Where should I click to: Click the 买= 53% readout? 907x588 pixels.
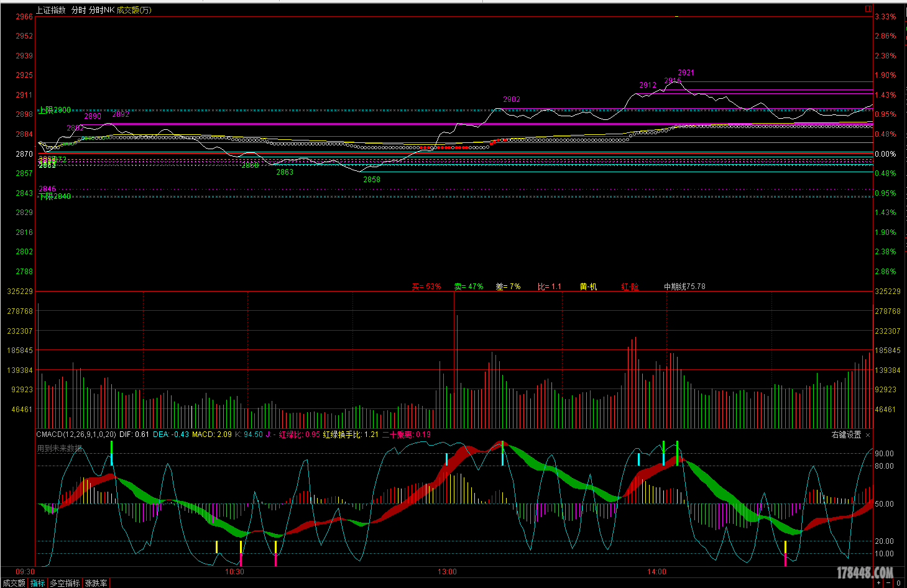tap(426, 287)
